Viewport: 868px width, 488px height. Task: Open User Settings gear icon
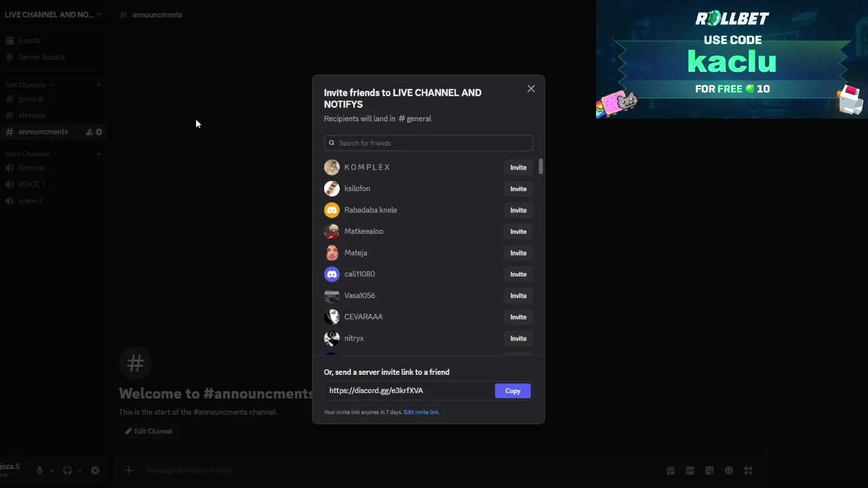click(95, 470)
